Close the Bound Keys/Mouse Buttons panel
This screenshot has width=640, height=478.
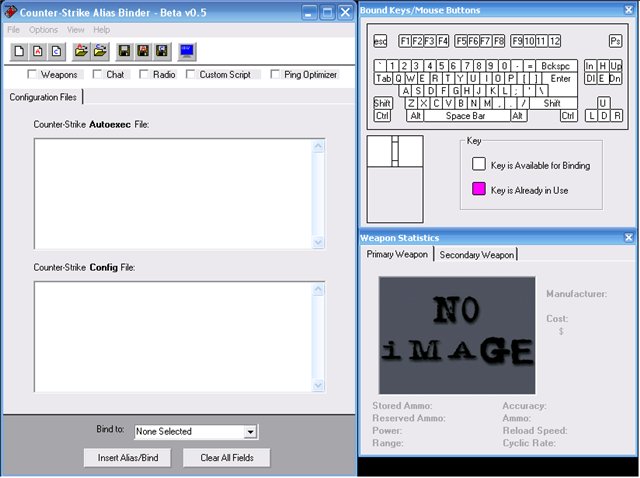[x=629, y=10]
